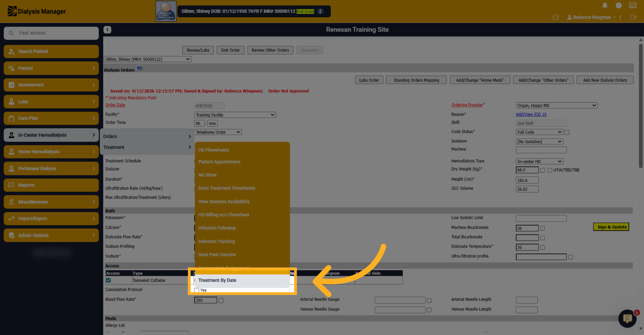Open the mail envelope icon
This screenshot has height=335, width=644.
pyautogui.click(x=556, y=17)
